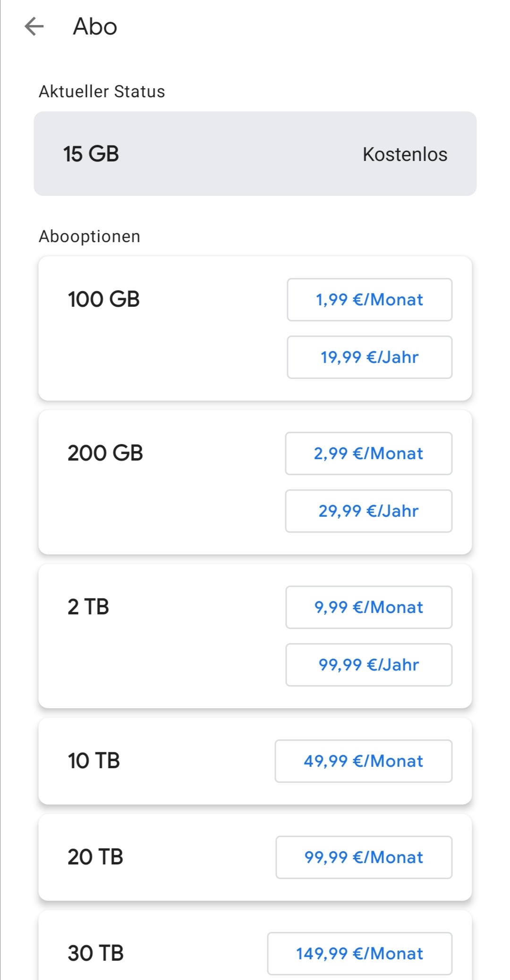Image resolution: width=510 pixels, height=980 pixels.
Task: Tap the current 15 GB status card
Action: click(255, 154)
